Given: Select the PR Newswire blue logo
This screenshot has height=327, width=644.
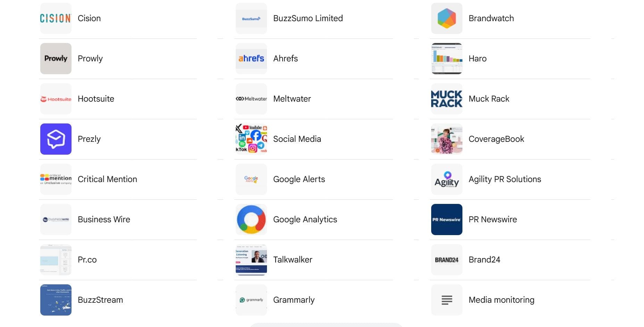Looking at the screenshot, I should (x=446, y=220).
